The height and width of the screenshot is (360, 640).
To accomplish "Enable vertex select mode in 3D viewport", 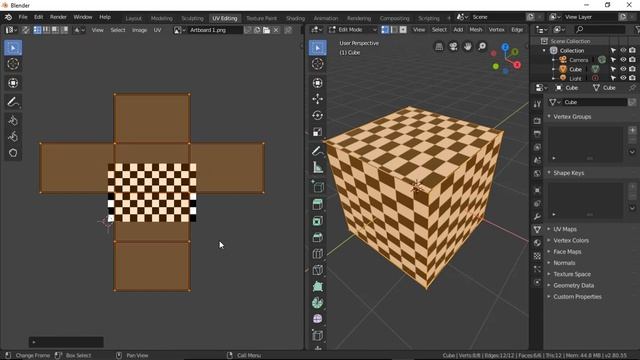I will click(x=385, y=30).
